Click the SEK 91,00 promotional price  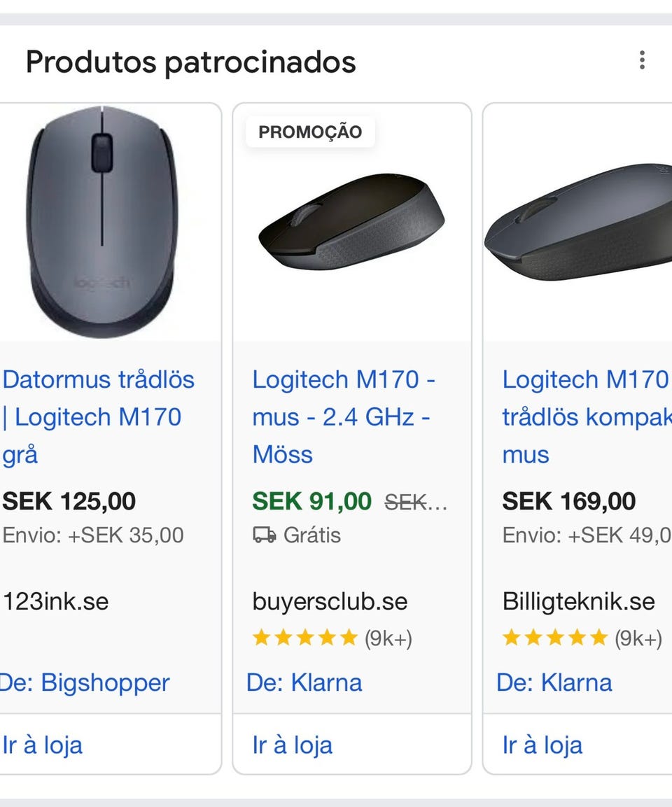(312, 502)
